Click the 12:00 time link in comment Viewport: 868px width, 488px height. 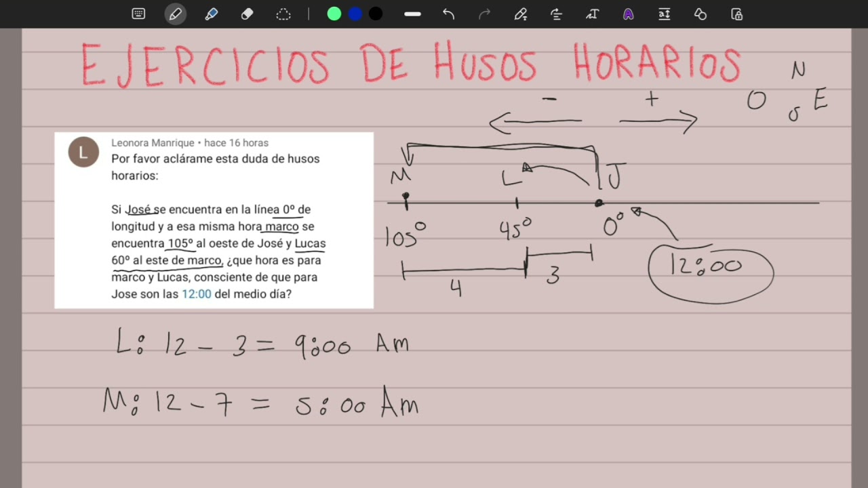[197, 294]
